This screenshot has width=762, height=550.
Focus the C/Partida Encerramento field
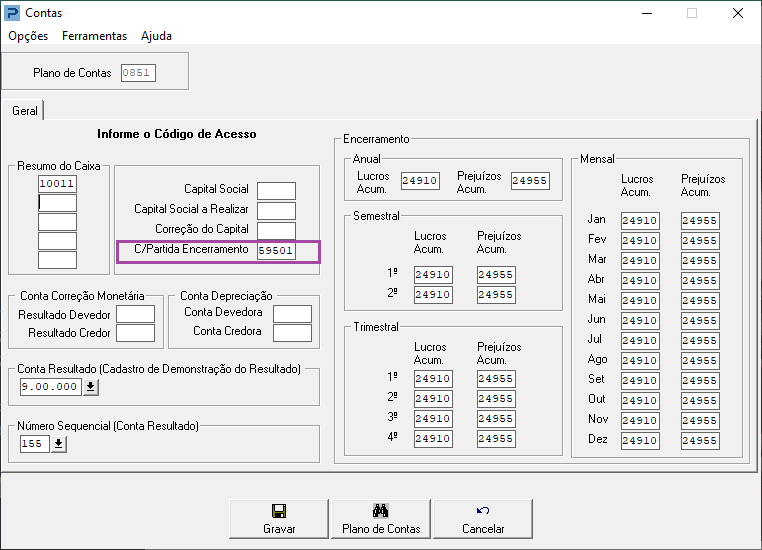click(276, 251)
